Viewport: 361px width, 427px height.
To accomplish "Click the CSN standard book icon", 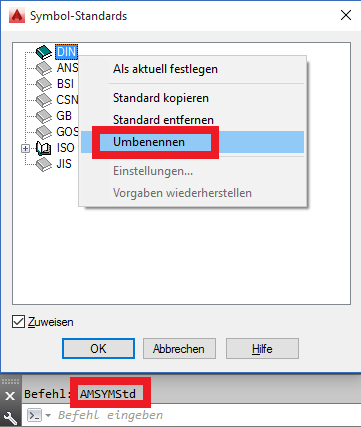I will point(44,100).
